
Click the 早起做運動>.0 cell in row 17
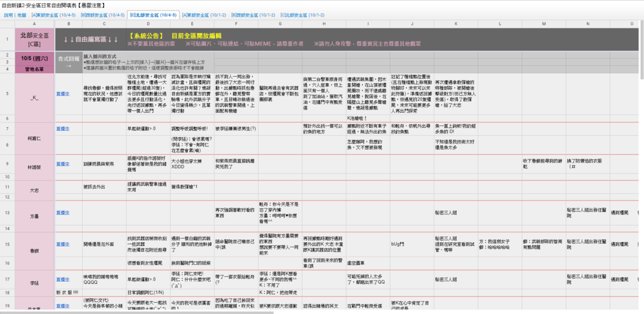pos(148,279)
